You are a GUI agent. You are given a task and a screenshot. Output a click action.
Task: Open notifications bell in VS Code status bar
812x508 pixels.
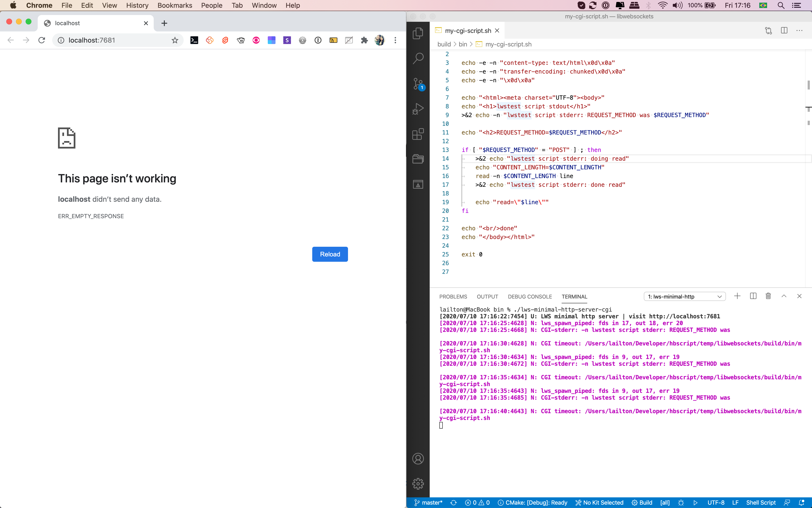(802, 503)
